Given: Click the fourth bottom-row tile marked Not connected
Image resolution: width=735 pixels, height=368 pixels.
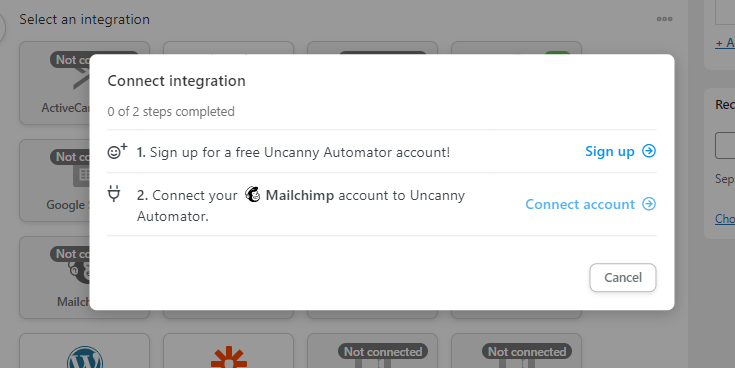Looking at the screenshot, I should pos(516,351).
